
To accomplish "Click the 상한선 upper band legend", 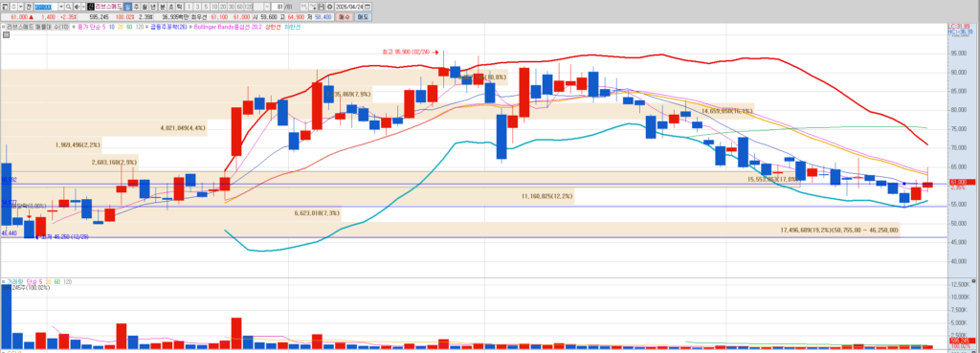I will 273,27.
